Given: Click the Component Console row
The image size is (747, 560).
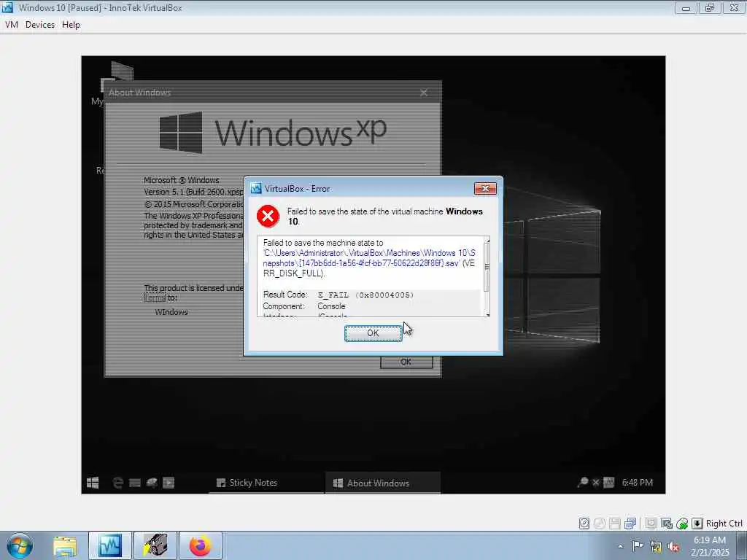Looking at the screenshot, I should coord(304,306).
